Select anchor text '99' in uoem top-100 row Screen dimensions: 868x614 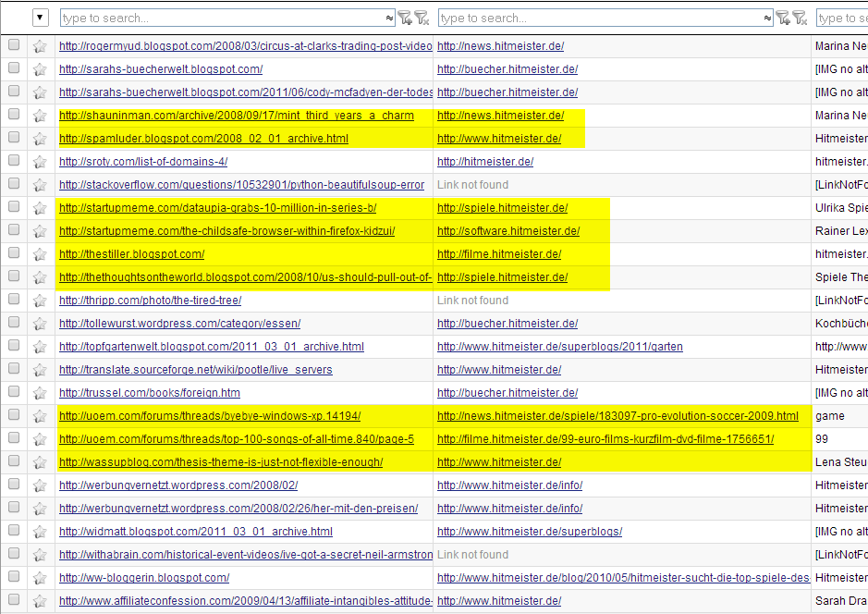tap(822, 439)
